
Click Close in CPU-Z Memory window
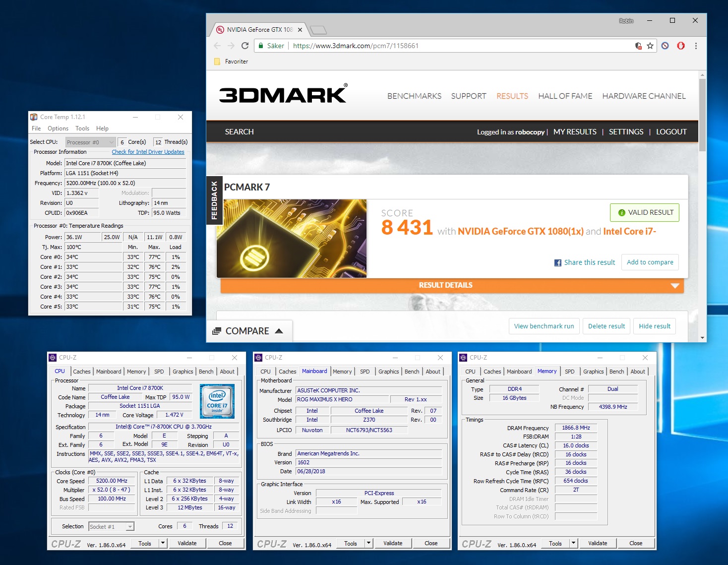click(636, 543)
